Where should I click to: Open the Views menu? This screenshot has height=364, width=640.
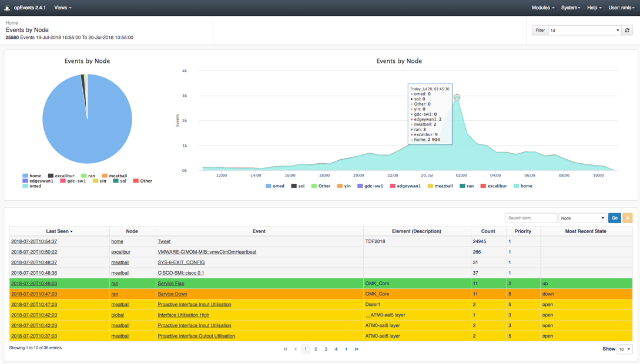pyautogui.click(x=62, y=8)
